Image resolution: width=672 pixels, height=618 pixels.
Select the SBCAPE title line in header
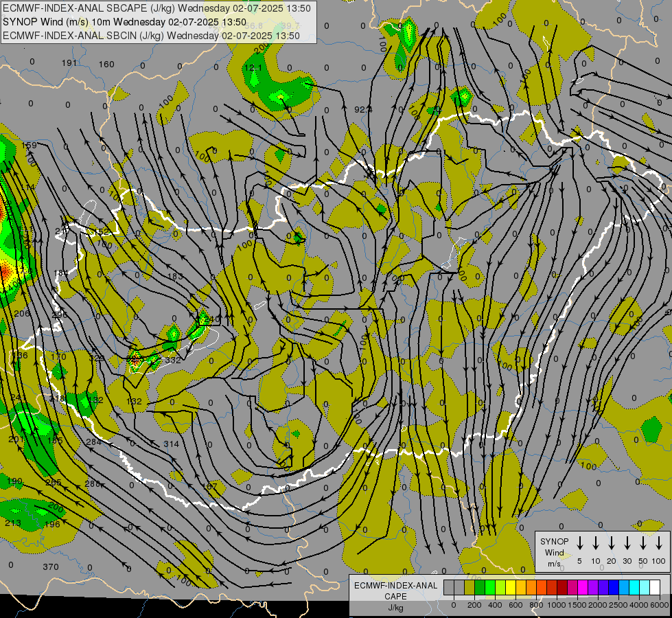tap(157, 8)
